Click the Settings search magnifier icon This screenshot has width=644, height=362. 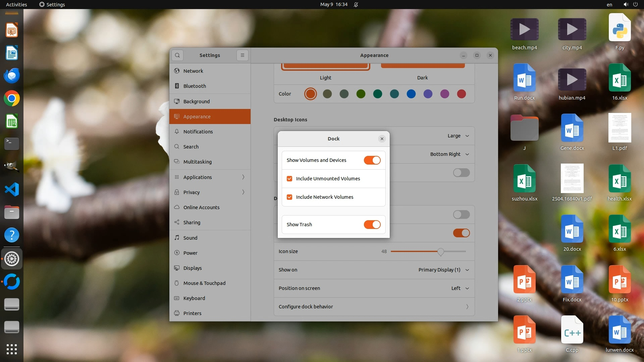[x=177, y=55]
